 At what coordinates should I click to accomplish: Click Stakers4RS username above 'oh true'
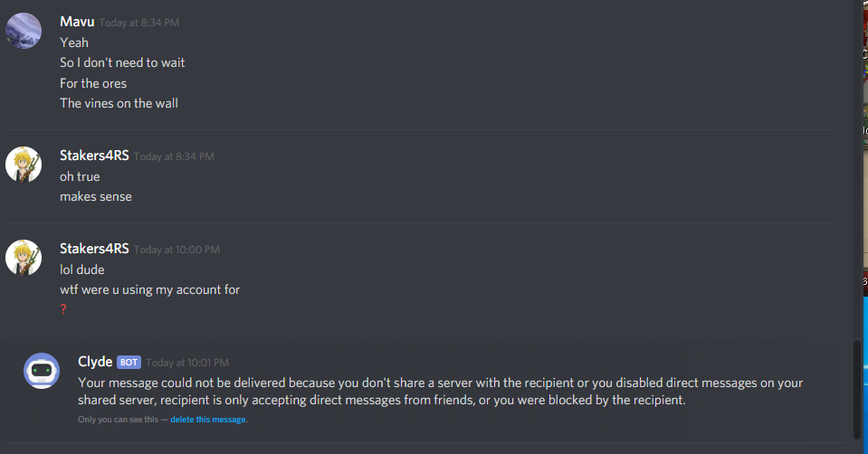click(x=94, y=156)
